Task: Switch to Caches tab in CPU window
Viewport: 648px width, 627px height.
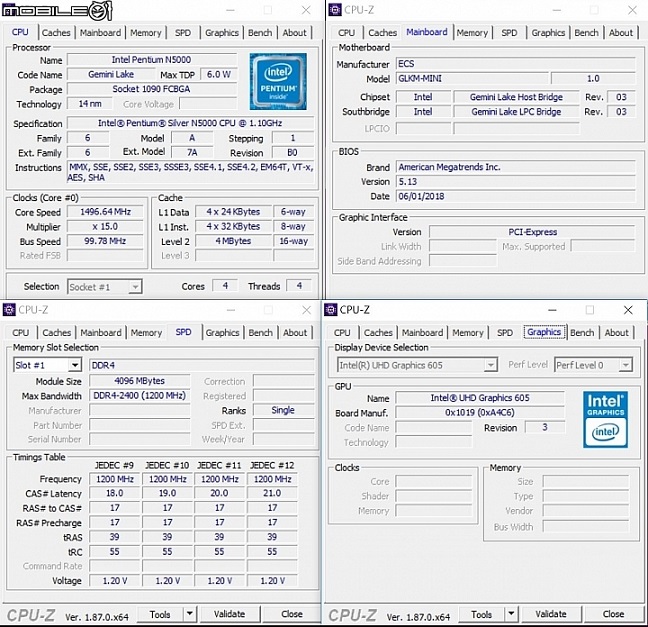Action: coord(56,33)
